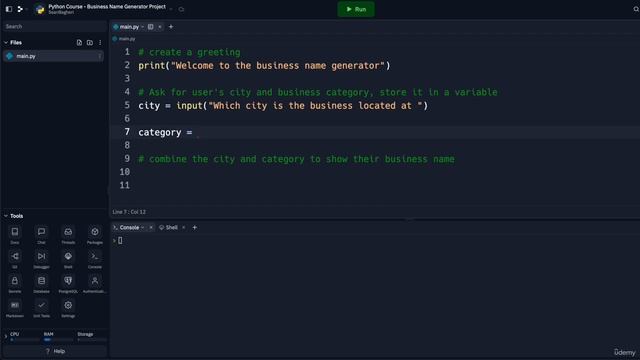The width and height of the screenshot is (640, 360).
Task: Open the Files panel more options menu
Action: pos(100,42)
